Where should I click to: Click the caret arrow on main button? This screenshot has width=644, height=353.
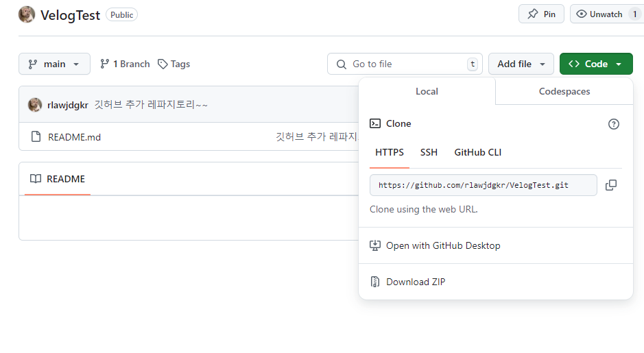76,64
